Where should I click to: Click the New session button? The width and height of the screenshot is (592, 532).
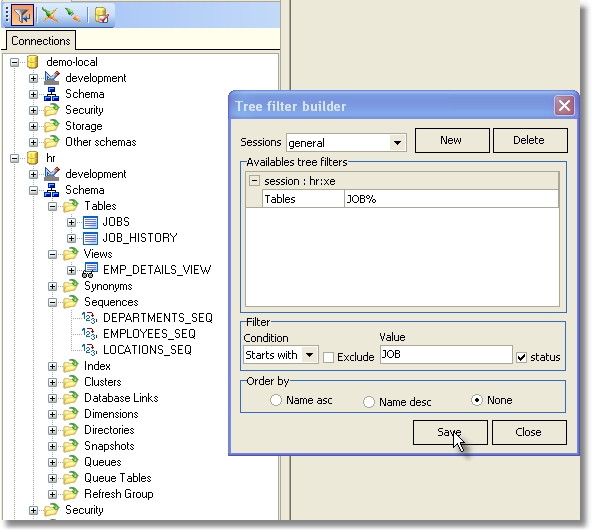click(452, 140)
